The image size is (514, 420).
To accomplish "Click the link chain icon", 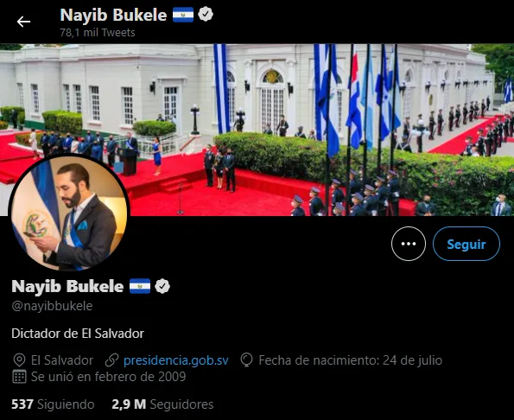I will [x=111, y=360].
